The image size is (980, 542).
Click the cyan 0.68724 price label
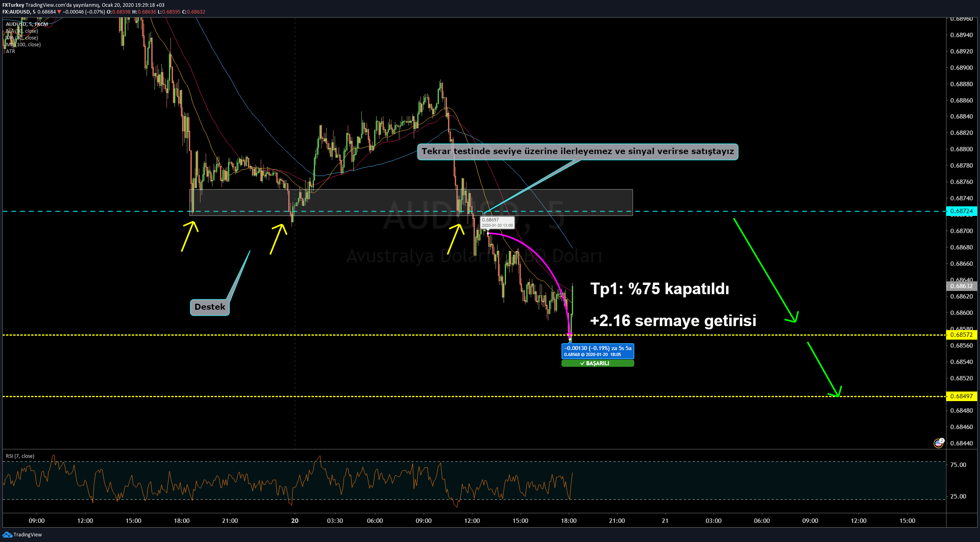click(x=962, y=211)
